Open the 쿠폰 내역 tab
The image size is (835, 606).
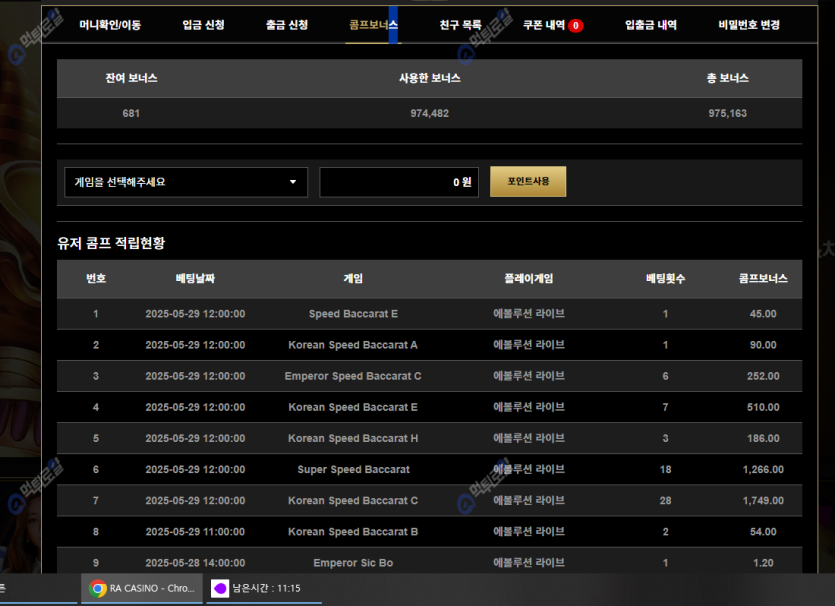pos(544,25)
